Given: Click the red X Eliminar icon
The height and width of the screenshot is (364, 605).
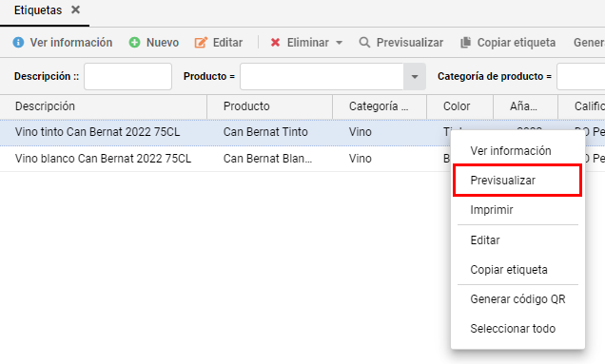Looking at the screenshot, I should pyautogui.click(x=275, y=43).
